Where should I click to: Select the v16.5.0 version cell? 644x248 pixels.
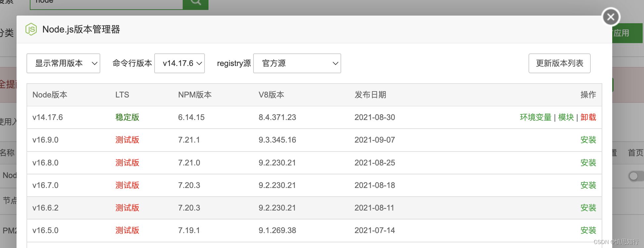(x=45, y=230)
